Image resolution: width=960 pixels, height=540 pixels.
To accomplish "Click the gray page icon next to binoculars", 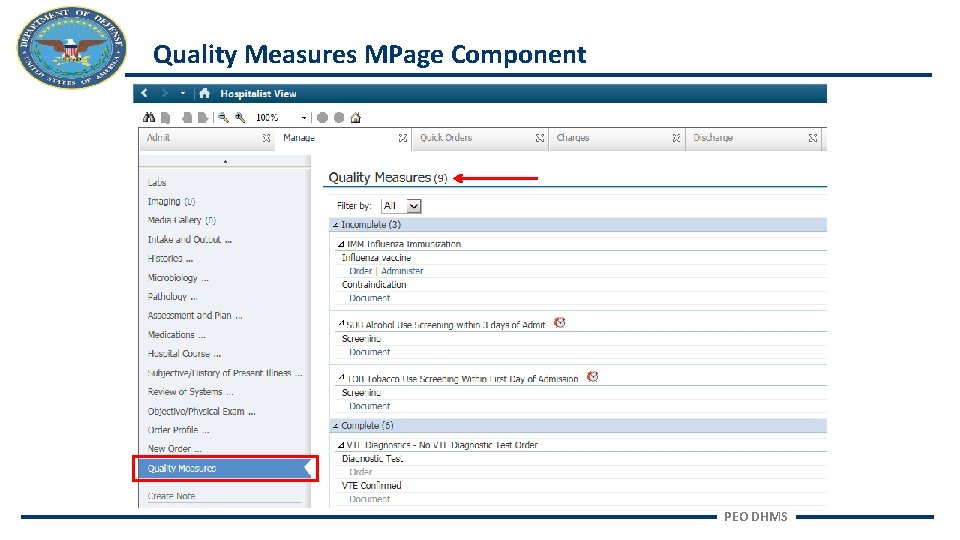I will click(x=165, y=118).
